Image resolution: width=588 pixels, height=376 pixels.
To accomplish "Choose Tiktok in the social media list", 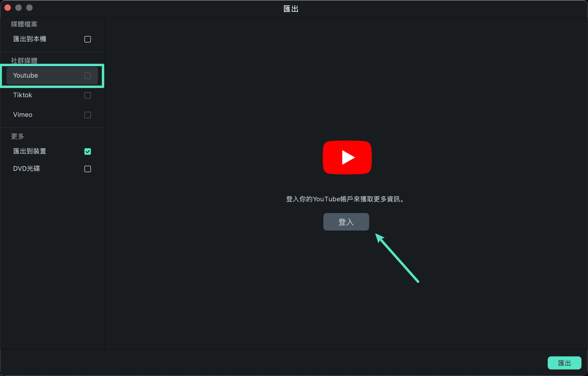I will click(x=52, y=95).
